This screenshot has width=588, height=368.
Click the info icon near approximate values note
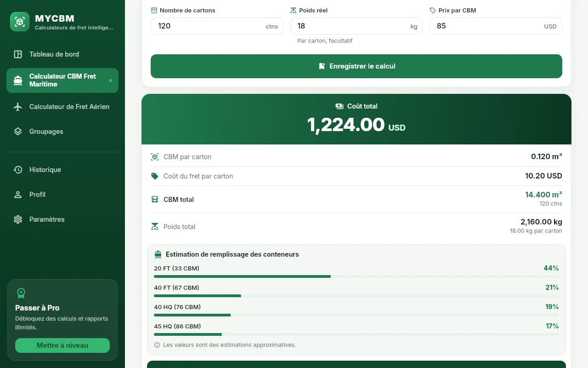(x=157, y=345)
